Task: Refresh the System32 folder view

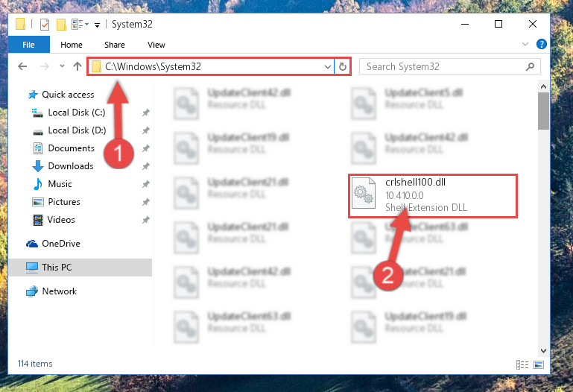Action: [343, 66]
